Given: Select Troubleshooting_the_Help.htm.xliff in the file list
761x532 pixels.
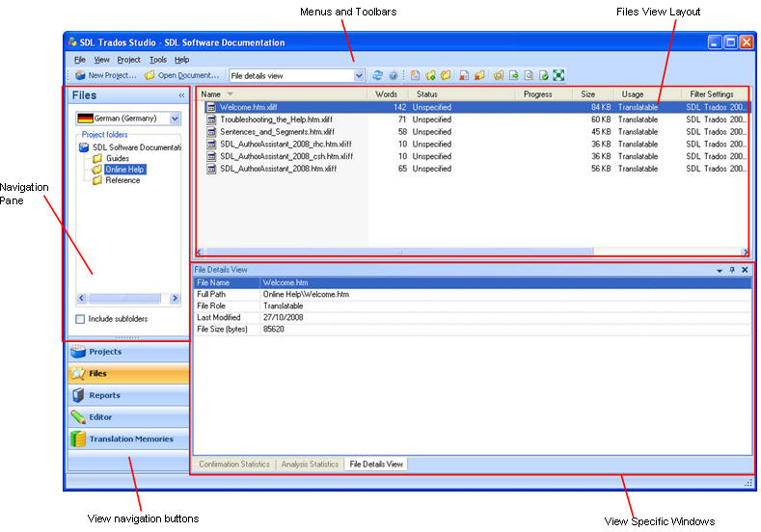Looking at the screenshot, I should [x=276, y=120].
